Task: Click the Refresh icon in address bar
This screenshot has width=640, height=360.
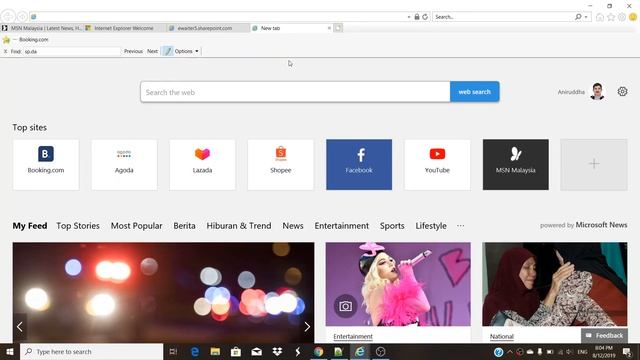Action: [425, 17]
